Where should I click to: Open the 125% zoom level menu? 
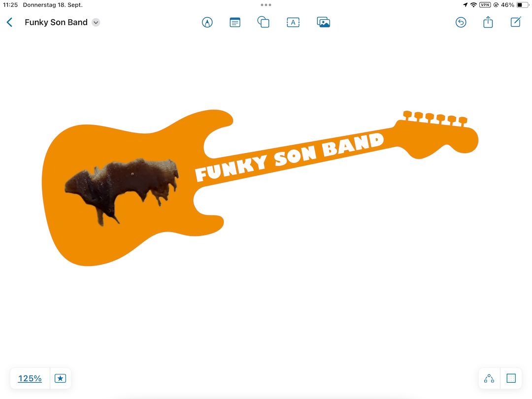[30, 378]
